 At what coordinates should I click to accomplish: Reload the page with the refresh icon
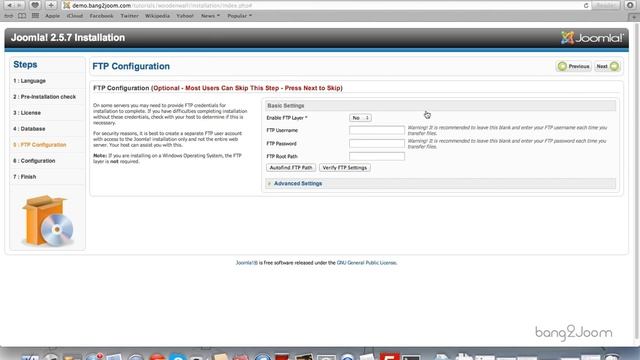coord(586,5)
